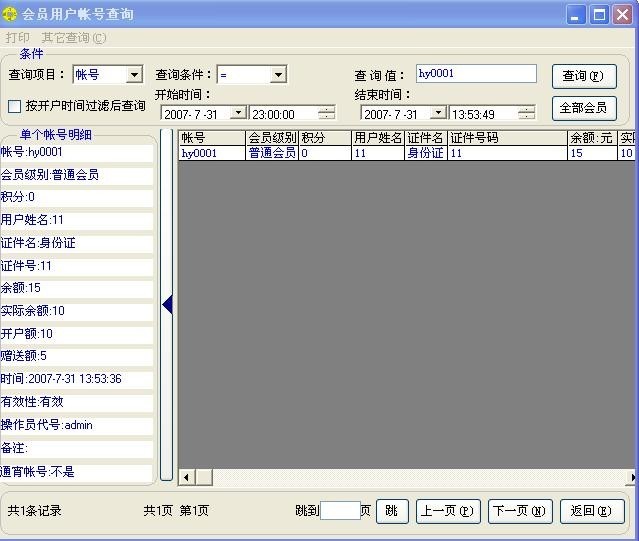Click the scroll-left arrow of the horizontal scrollbar
The width and height of the screenshot is (639, 541).
pyautogui.click(x=187, y=477)
